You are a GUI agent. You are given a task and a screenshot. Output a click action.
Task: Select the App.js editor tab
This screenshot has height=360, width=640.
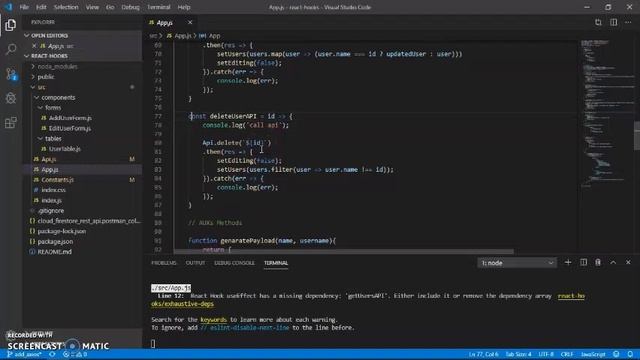(165, 22)
